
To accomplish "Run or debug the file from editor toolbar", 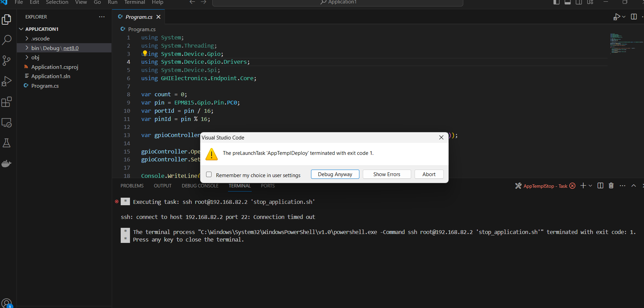I will point(617,17).
